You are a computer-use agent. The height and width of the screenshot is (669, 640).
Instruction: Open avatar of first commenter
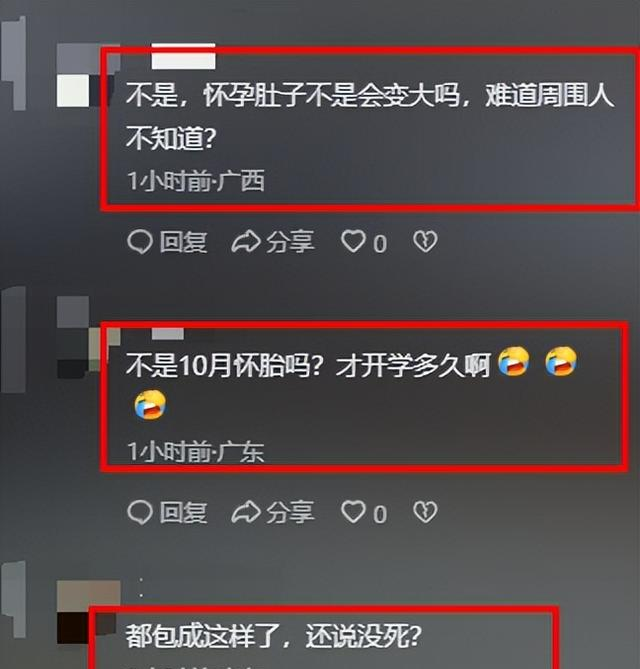(85, 75)
